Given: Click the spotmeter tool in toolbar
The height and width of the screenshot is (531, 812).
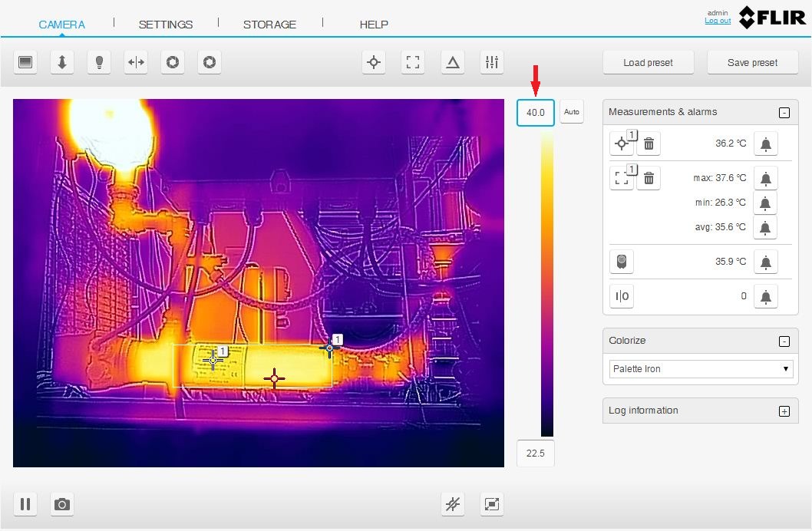Looking at the screenshot, I should click(x=374, y=63).
